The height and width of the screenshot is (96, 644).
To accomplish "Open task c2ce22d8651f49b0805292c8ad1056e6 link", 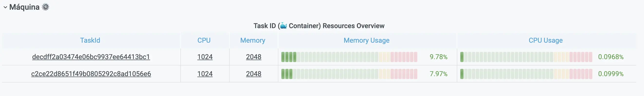I will point(91,74).
